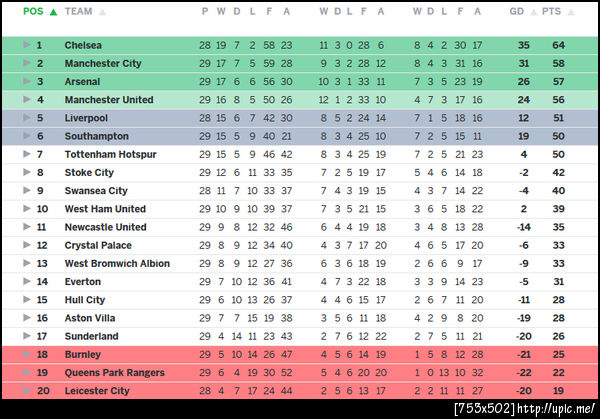Select the Crystal Palace team name
The image size is (600, 419).
[x=97, y=245]
